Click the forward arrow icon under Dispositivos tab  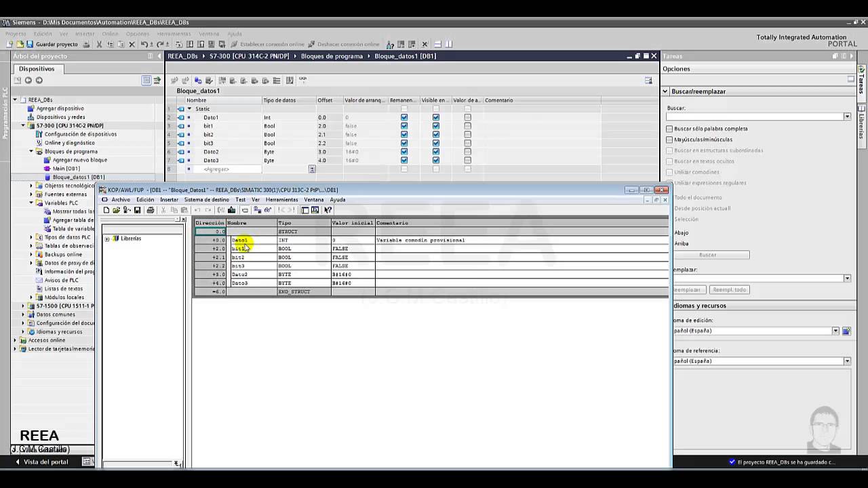(39, 80)
